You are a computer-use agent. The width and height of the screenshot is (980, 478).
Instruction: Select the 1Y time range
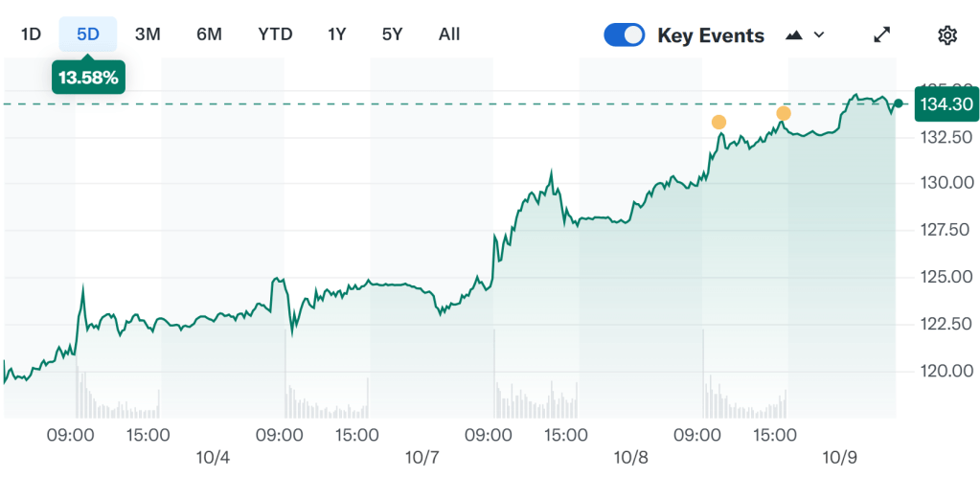336,34
